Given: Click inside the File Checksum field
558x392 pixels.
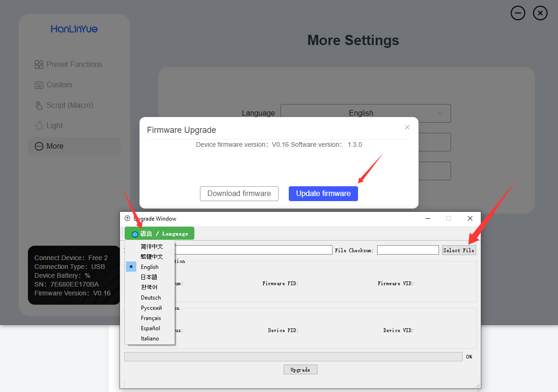Looking at the screenshot, I should click(408, 249).
